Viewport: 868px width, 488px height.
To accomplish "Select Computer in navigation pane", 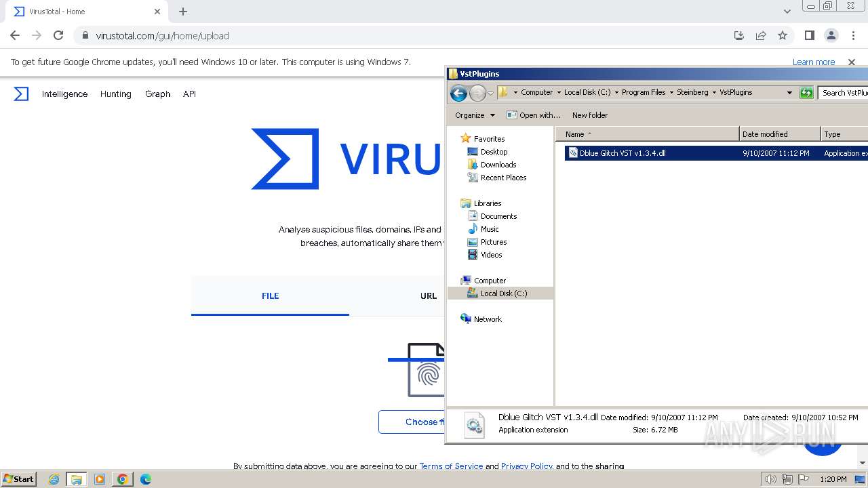I will click(x=490, y=281).
